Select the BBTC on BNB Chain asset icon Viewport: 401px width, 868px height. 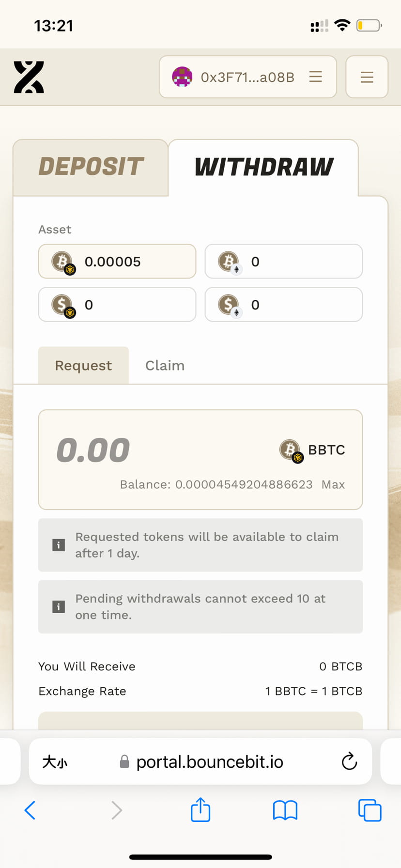pos(63,262)
